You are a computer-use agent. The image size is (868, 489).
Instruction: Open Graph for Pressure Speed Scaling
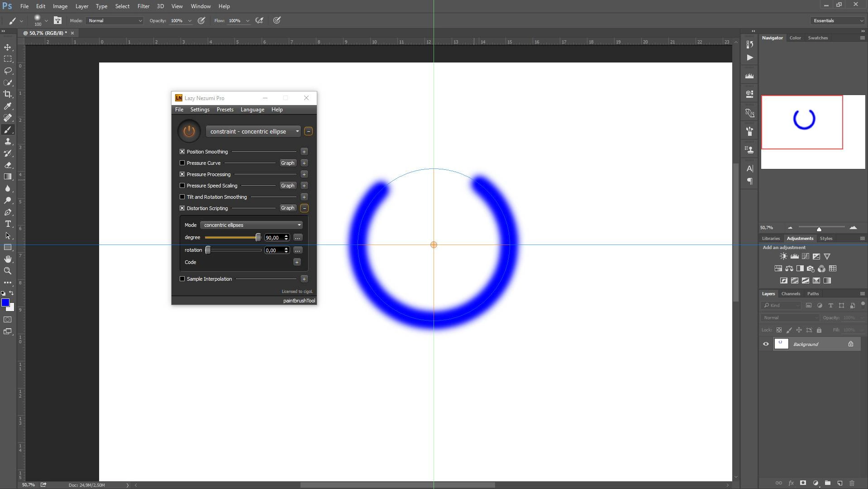click(287, 186)
